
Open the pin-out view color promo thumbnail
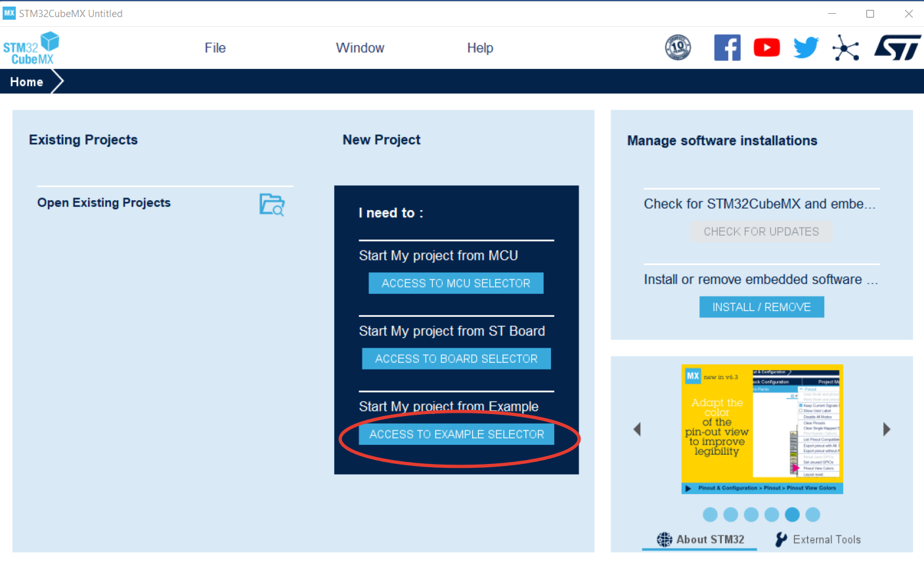[762, 429]
